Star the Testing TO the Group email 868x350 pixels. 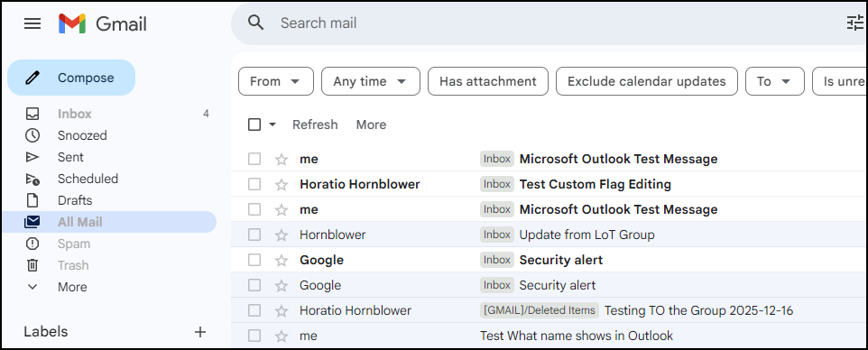tap(282, 310)
